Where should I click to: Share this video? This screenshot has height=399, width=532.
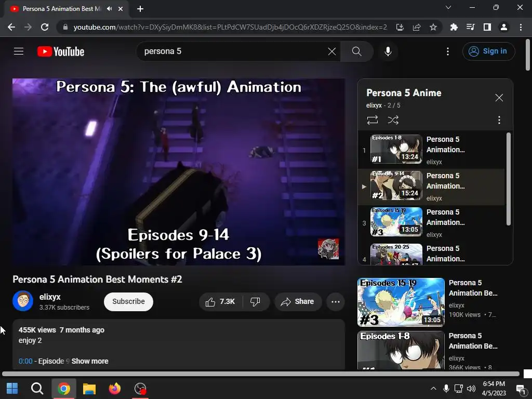coord(298,302)
